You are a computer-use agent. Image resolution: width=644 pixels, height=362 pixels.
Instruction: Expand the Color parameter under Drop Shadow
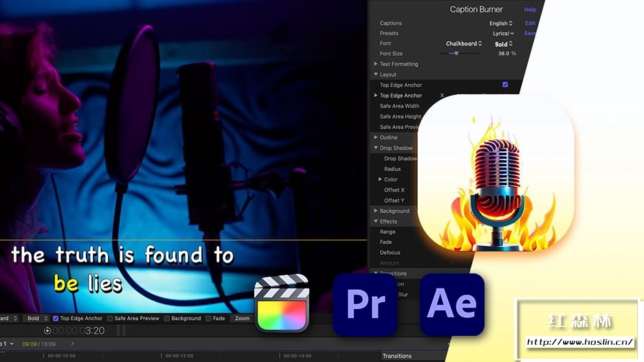click(380, 179)
